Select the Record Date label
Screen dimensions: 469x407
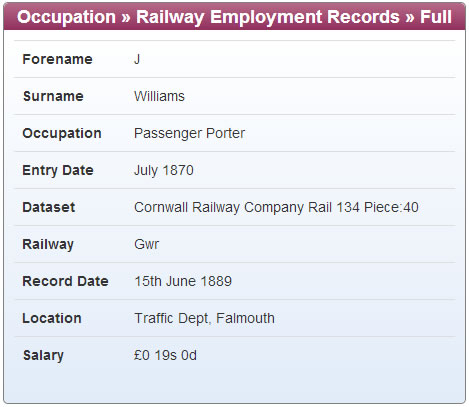pos(65,281)
